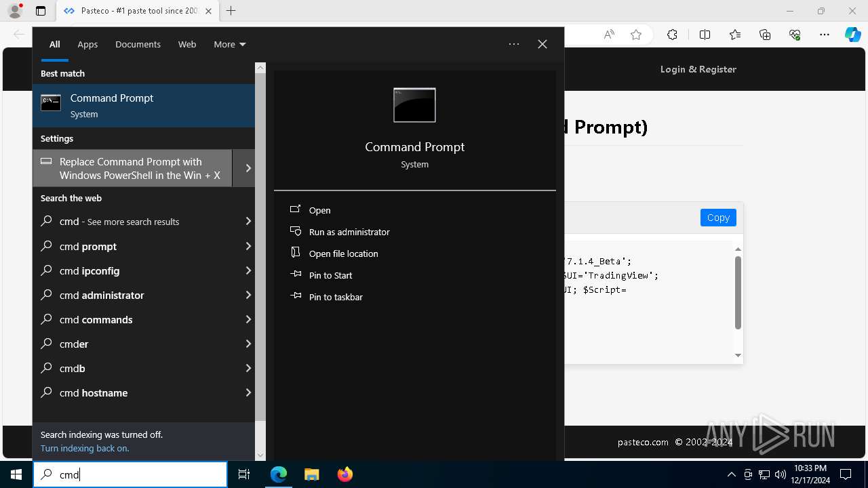Open File Explorer from the taskbar
The image size is (868, 488).
[x=311, y=474]
